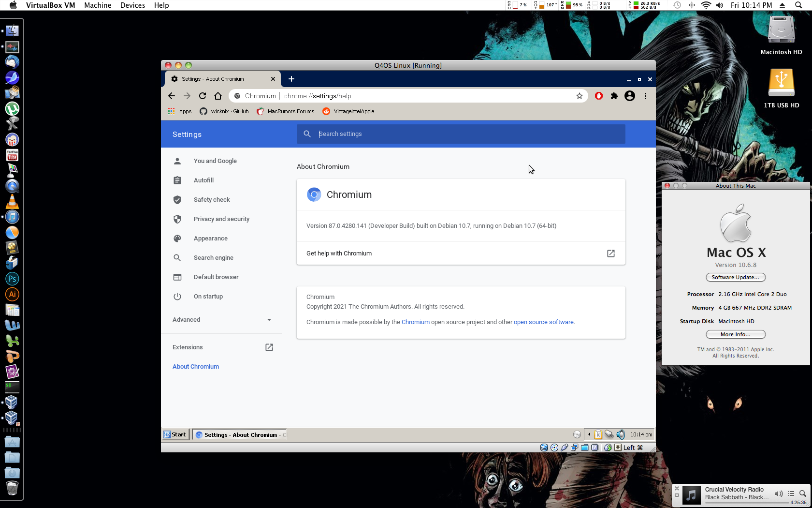Image resolution: width=812 pixels, height=508 pixels.
Task: Open Search engine settings
Action: (213, 258)
